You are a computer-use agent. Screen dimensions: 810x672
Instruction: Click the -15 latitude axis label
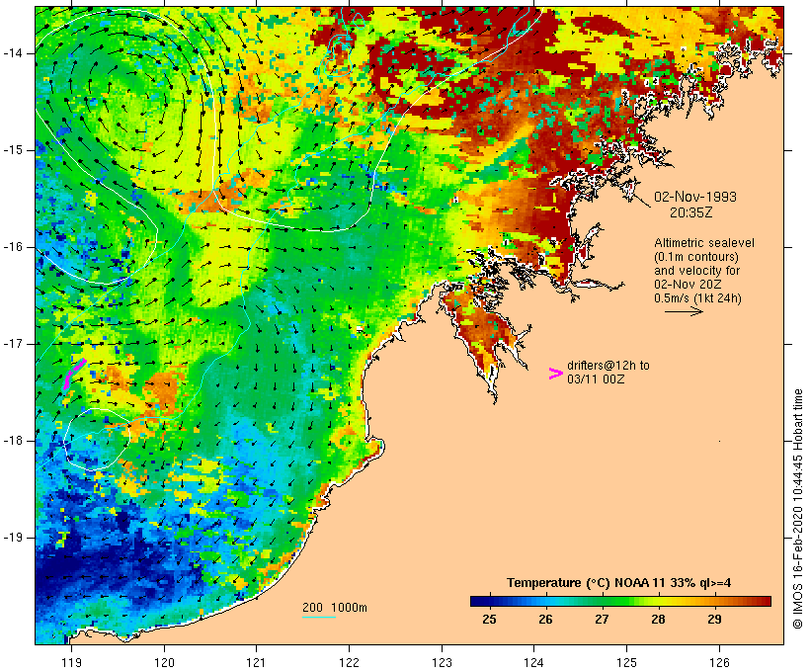coord(13,150)
